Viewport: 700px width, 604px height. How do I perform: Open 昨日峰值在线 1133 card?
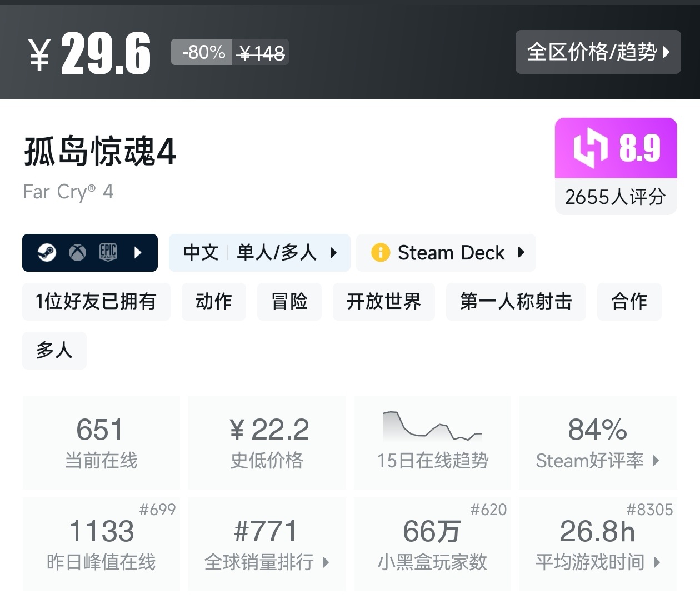(x=101, y=544)
